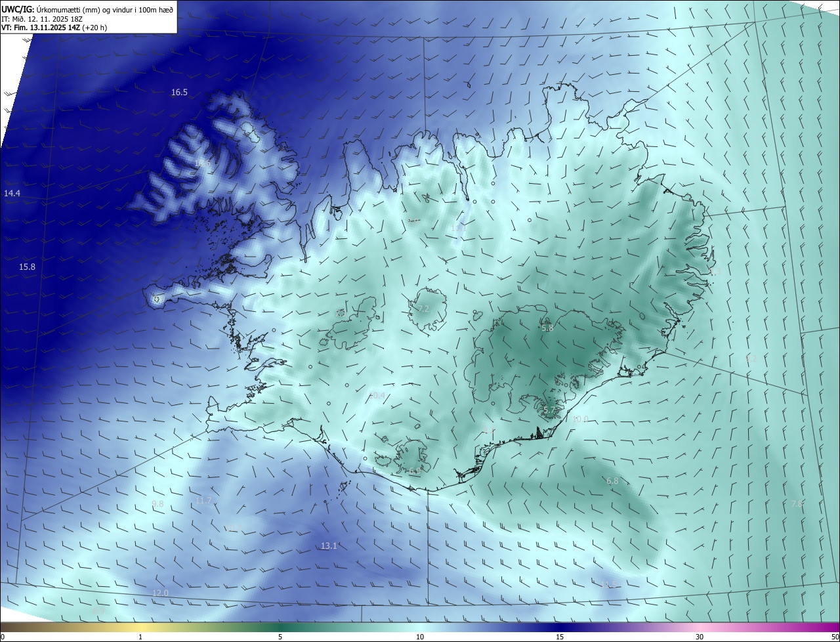Click the initial time line "IT: Mið. 12. 11. 2025 18Z"

(43, 19)
